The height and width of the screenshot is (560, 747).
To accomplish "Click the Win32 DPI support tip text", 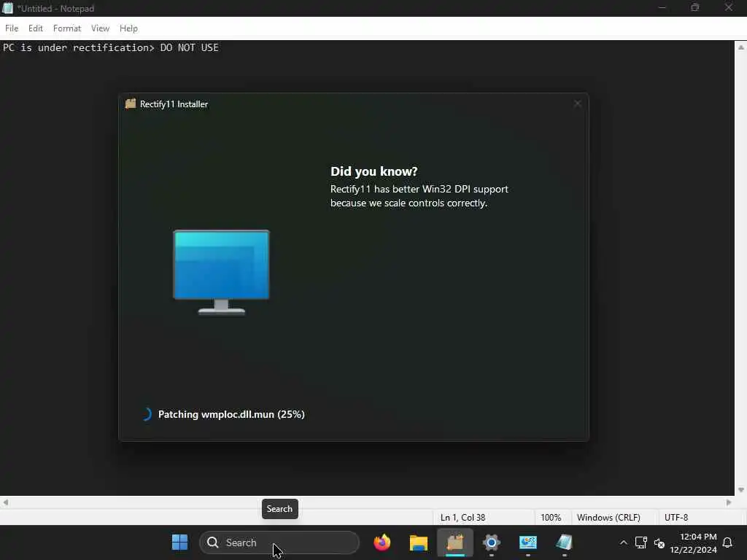I will [419, 195].
